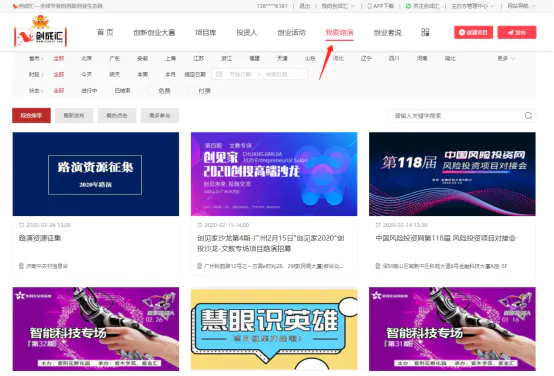This screenshot has width=554, height=376.
Task: Click the paper-plane icon on the 发布 button
Action: [511, 33]
